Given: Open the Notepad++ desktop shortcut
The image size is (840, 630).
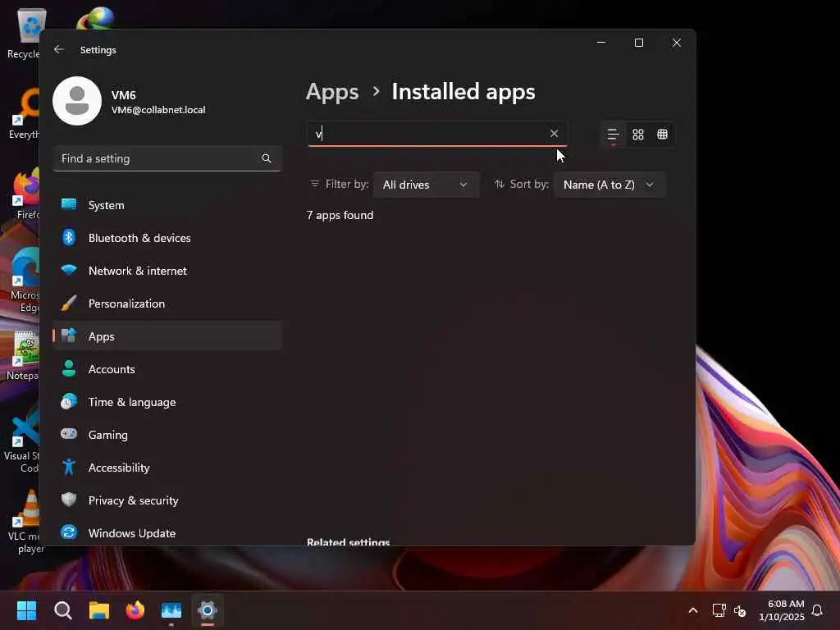Looking at the screenshot, I should 24,354.
